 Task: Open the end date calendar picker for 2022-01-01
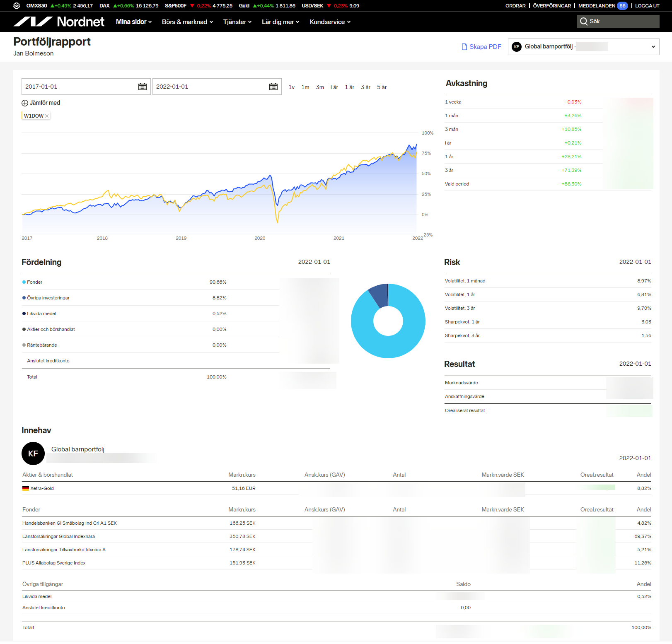pyautogui.click(x=273, y=87)
